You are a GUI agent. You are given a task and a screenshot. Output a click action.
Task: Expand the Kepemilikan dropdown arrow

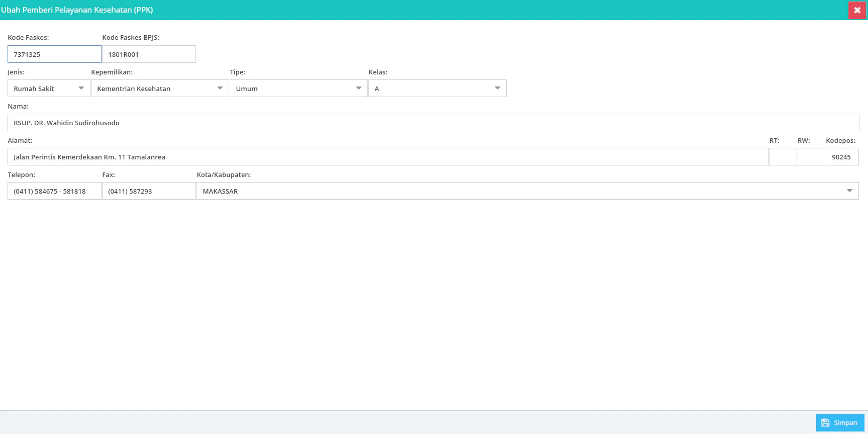(x=220, y=89)
